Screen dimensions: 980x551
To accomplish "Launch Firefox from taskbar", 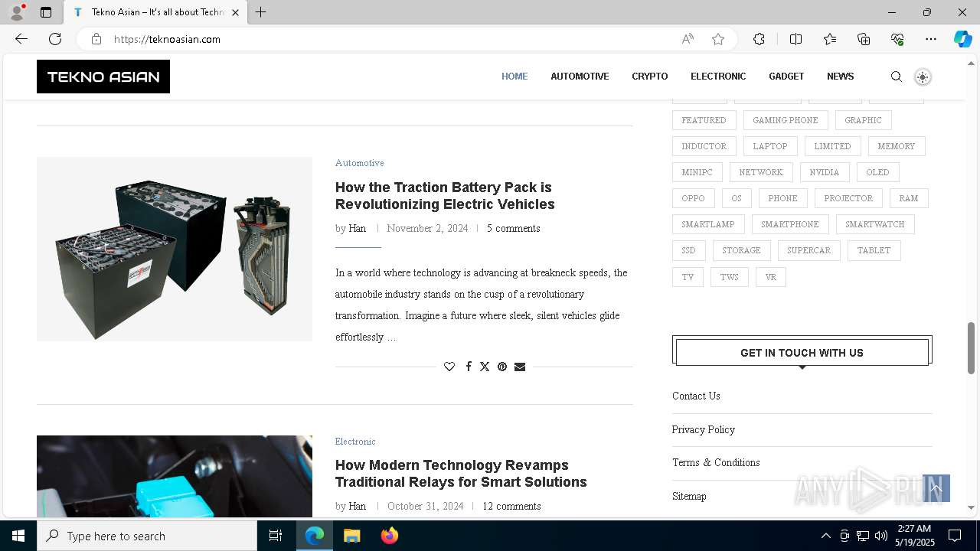I will click(x=390, y=536).
